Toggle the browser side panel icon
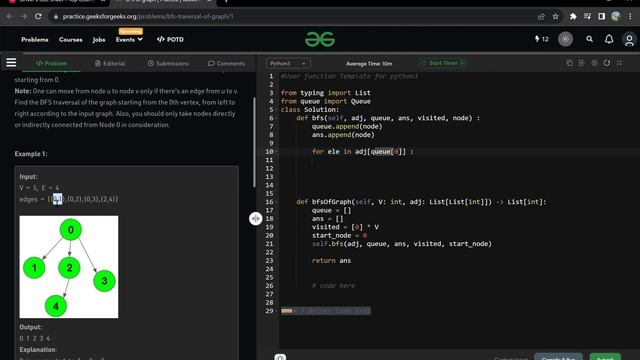Viewport: 640px width, 360px height. [602, 16]
